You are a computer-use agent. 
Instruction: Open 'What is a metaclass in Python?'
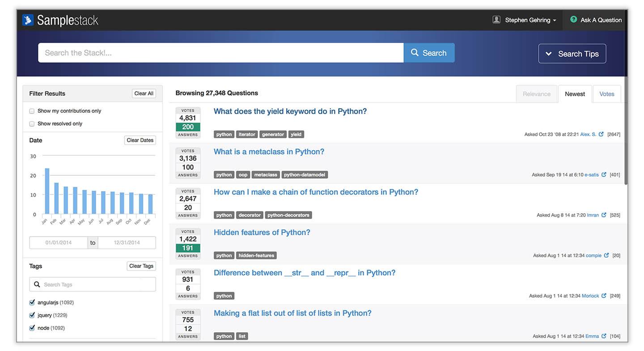click(x=269, y=152)
